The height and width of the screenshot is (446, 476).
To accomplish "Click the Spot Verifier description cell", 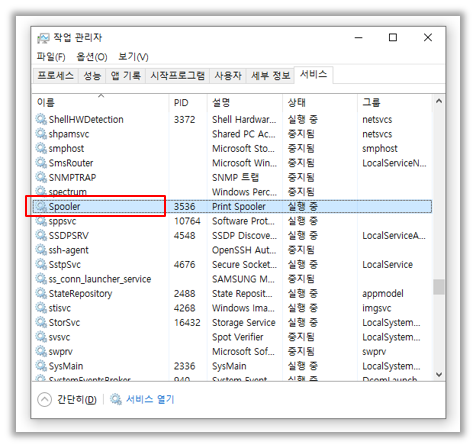I will (238, 337).
